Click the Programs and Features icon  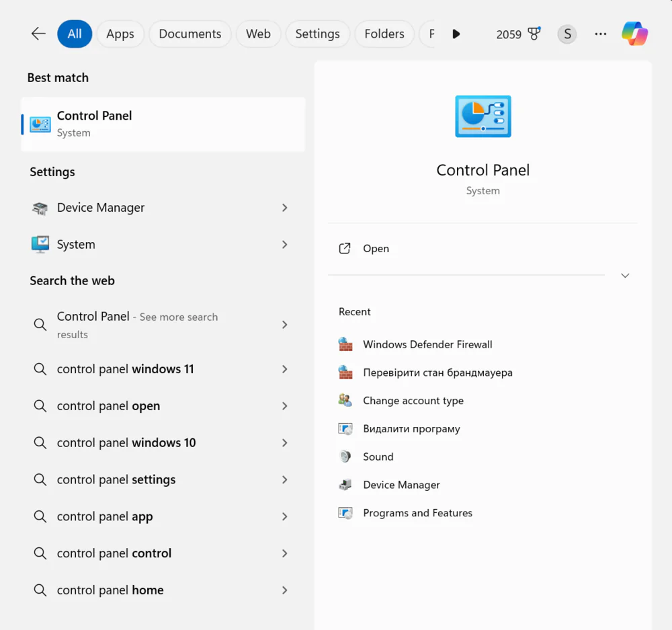(345, 513)
